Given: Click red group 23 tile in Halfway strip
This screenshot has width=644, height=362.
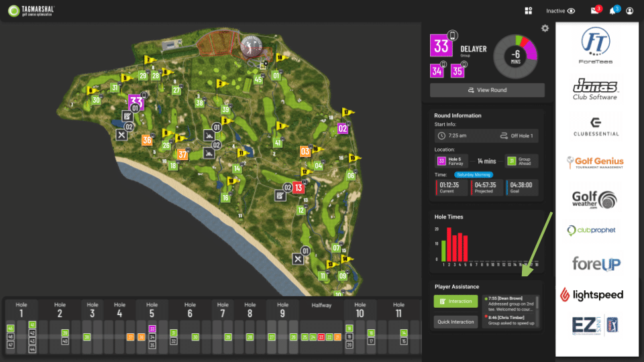Looking at the screenshot, I should [321, 337].
